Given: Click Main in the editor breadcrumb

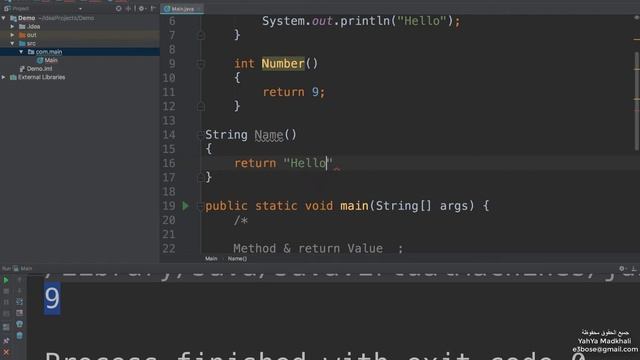Looking at the screenshot, I should (211, 259).
